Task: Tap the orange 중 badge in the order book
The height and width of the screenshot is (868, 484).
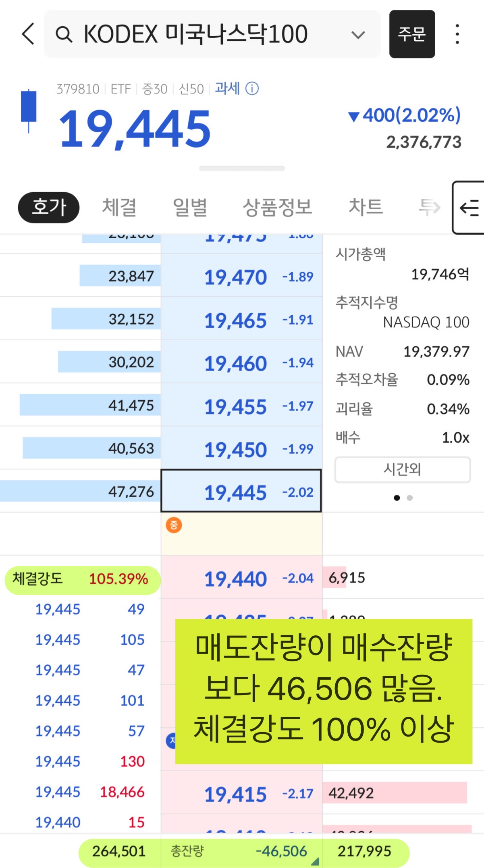Action: coord(173,525)
